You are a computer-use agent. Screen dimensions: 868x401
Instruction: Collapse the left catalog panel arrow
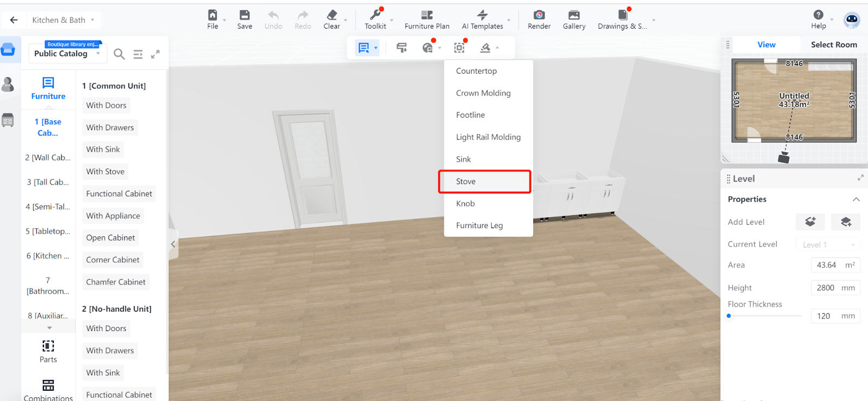pyautogui.click(x=173, y=244)
